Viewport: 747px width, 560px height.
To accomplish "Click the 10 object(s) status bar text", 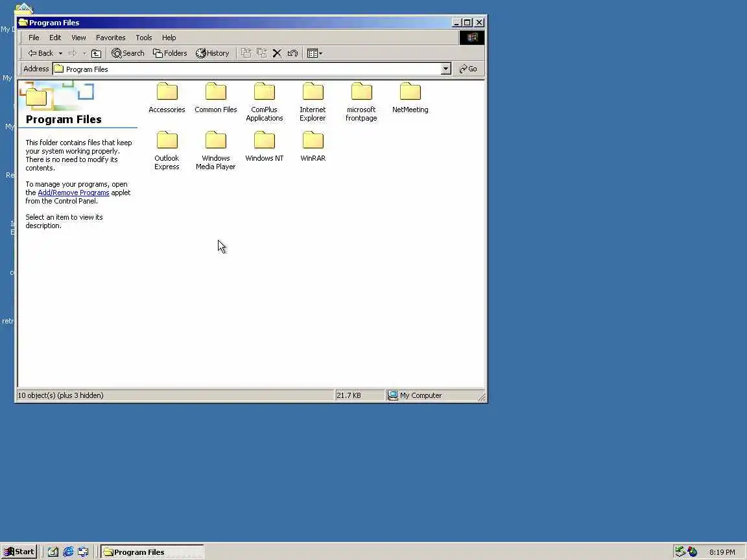I will pos(60,395).
